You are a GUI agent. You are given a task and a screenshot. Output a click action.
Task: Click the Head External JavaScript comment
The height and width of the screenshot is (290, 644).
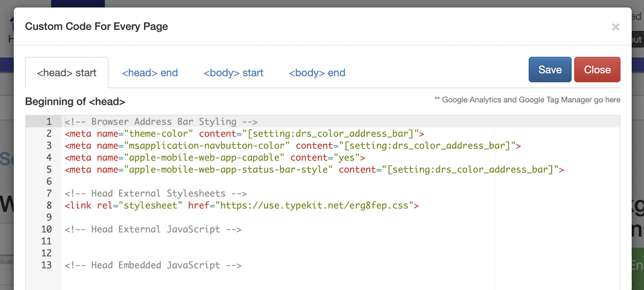pyautogui.click(x=153, y=229)
